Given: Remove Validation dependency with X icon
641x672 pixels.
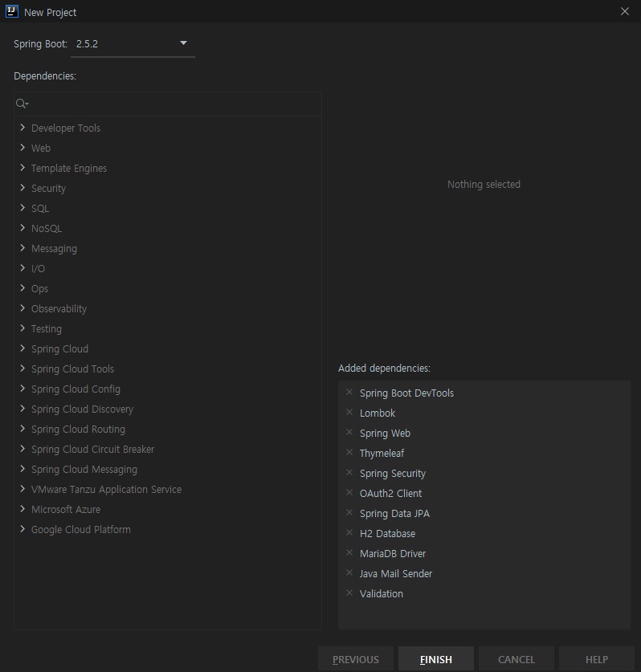Looking at the screenshot, I should coord(349,593).
